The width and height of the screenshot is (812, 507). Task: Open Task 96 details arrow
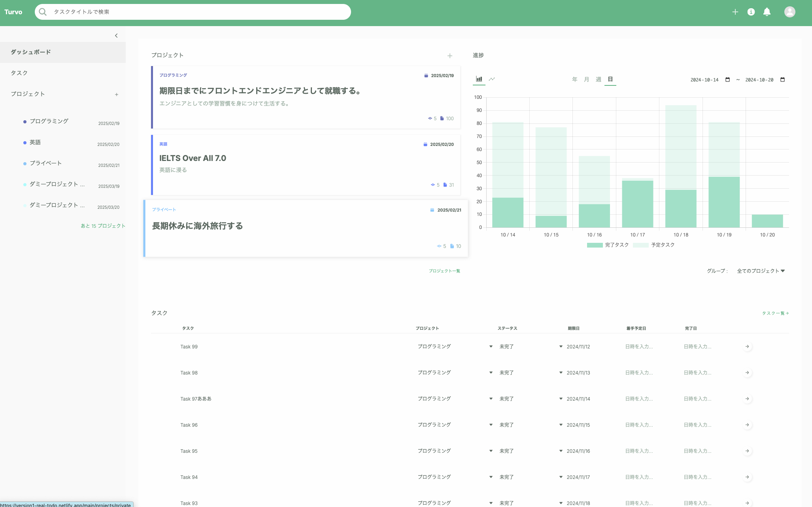click(747, 425)
